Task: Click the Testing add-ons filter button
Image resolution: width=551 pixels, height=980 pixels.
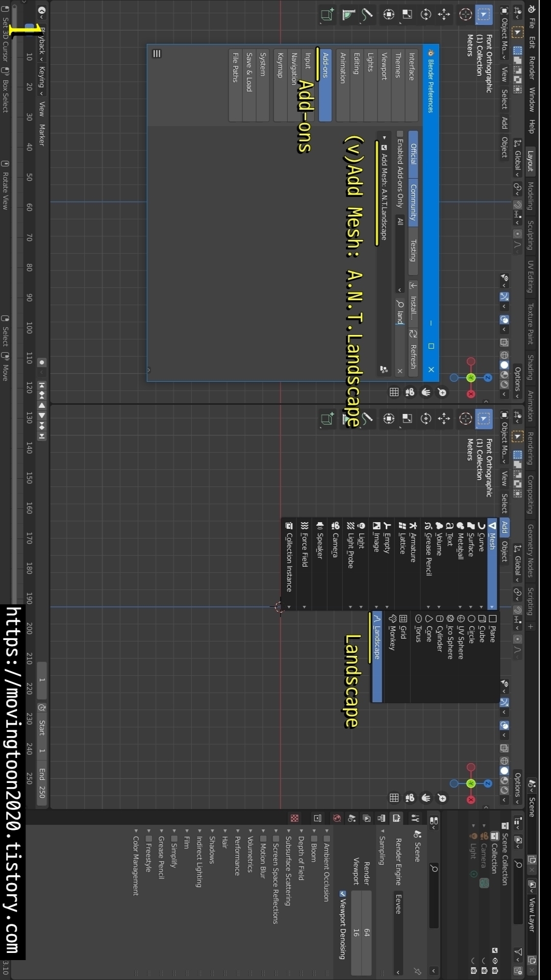Action: (x=413, y=250)
